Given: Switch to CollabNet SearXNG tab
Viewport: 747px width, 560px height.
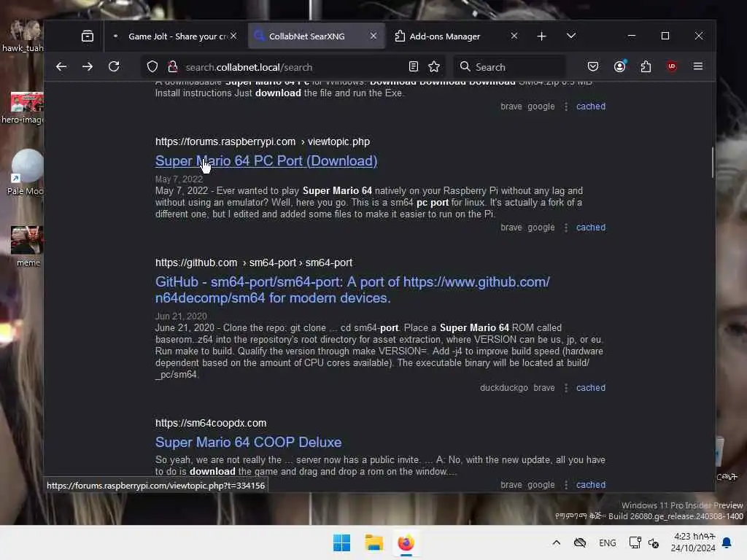Looking at the screenshot, I should pyautogui.click(x=317, y=36).
